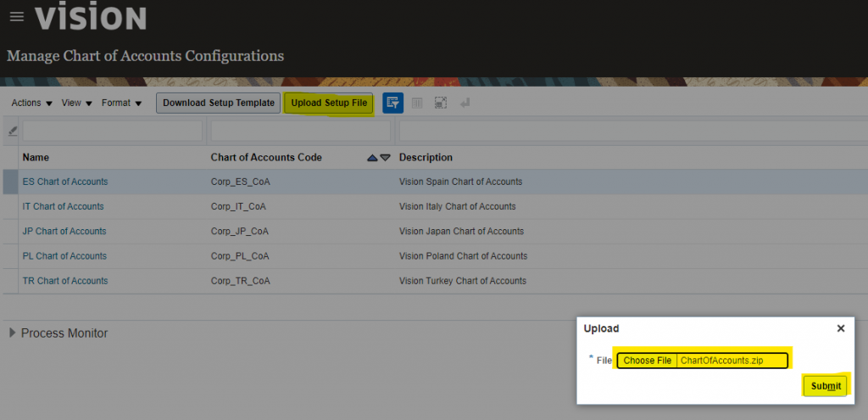Click the Name column filter field

[x=112, y=131]
